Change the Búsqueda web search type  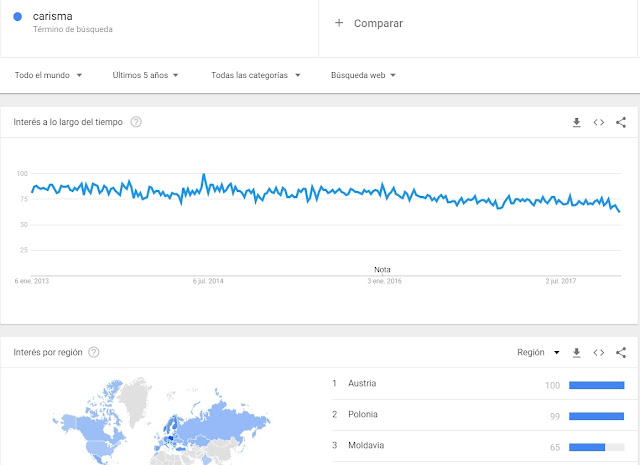(363, 75)
